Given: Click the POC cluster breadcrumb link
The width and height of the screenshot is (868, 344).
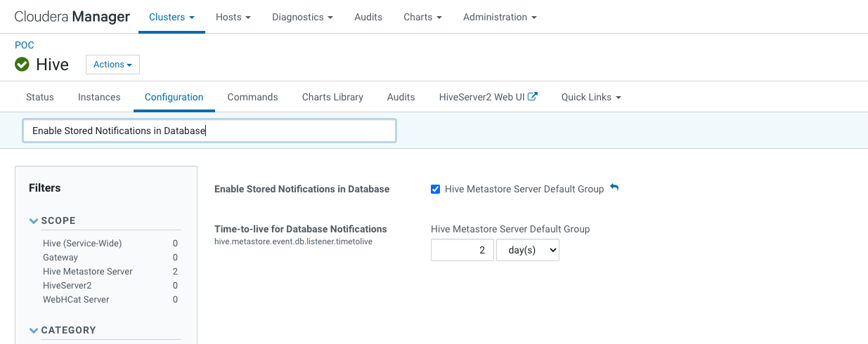Looking at the screenshot, I should 25,45.
